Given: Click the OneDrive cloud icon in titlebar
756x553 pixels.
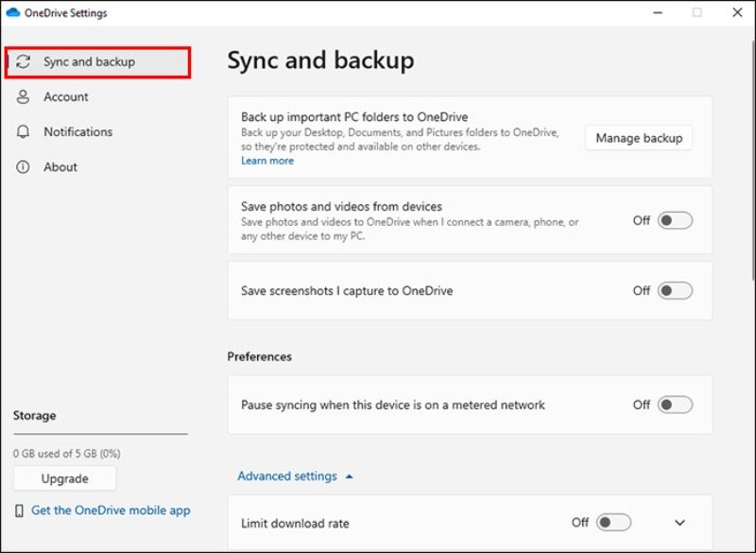Looking at the screenshot, I should 14,12.
